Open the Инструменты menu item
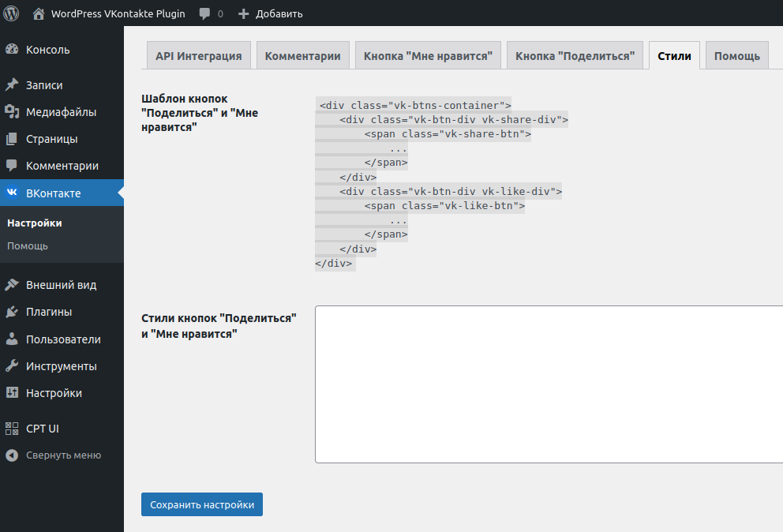 (62, 366)
